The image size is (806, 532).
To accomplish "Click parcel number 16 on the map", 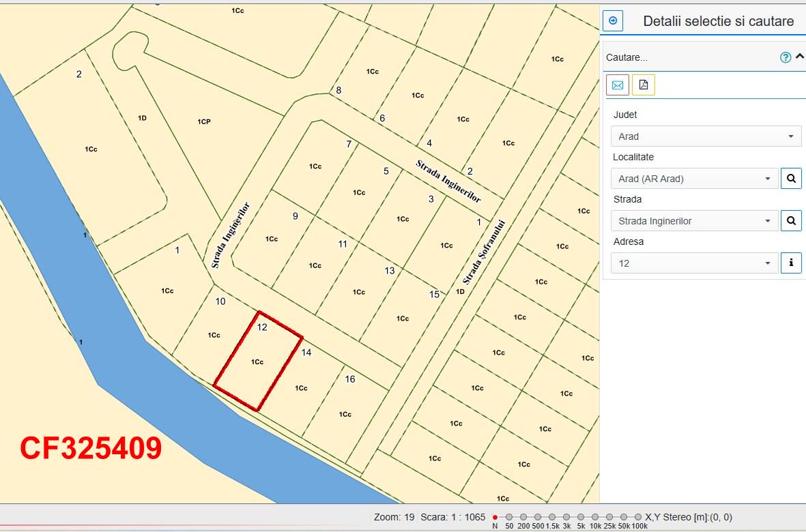I will 350,379.
